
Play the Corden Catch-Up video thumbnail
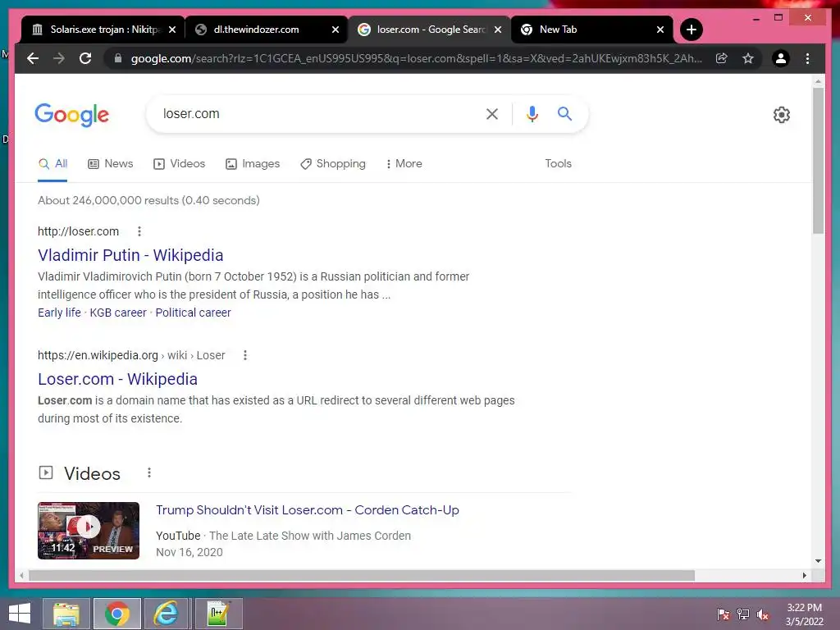[x=89, y=531]
